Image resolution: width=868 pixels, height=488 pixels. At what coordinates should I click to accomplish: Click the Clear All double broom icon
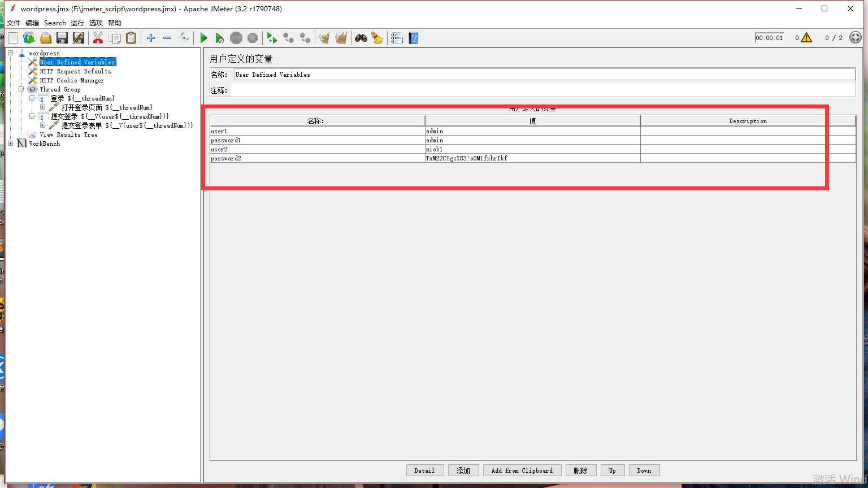click(x=341, y=38)
